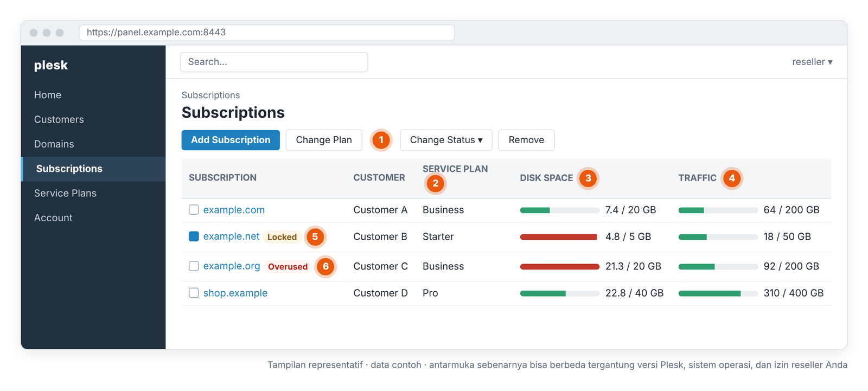Click the 4.8 / 5 GB value
Viewport: 868px width, 391px height.
(628, 236)
